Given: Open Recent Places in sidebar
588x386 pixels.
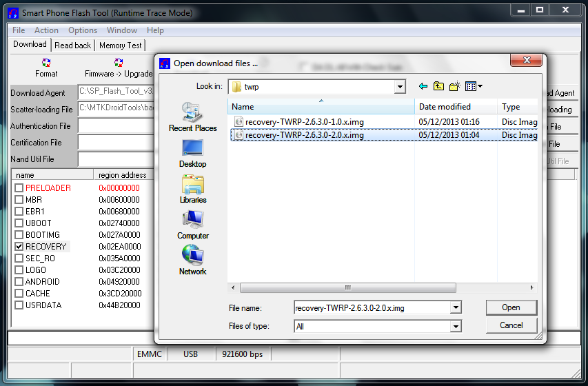Looking at the screenshot, I should pyautogui.click(x=193, y=116).
